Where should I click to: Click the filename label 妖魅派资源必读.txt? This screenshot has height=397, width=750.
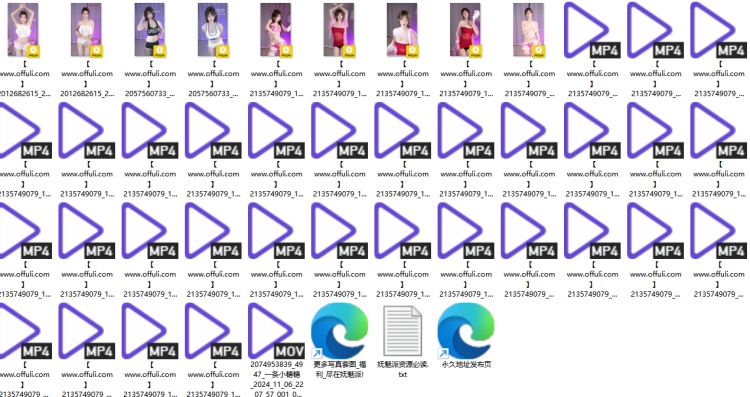[x=403, y=369]
